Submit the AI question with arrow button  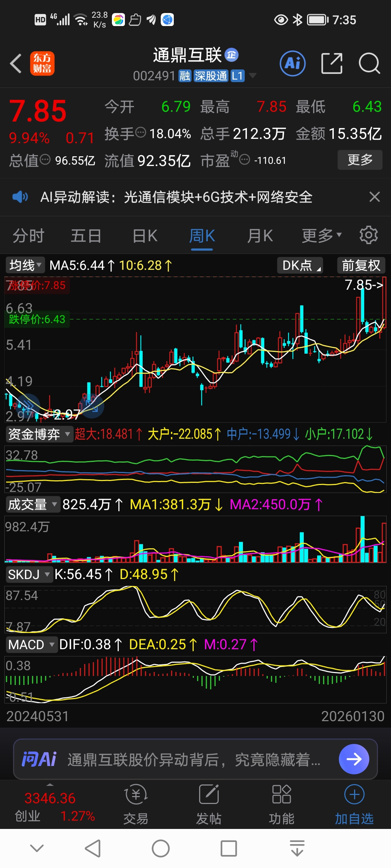click(354, 759)
